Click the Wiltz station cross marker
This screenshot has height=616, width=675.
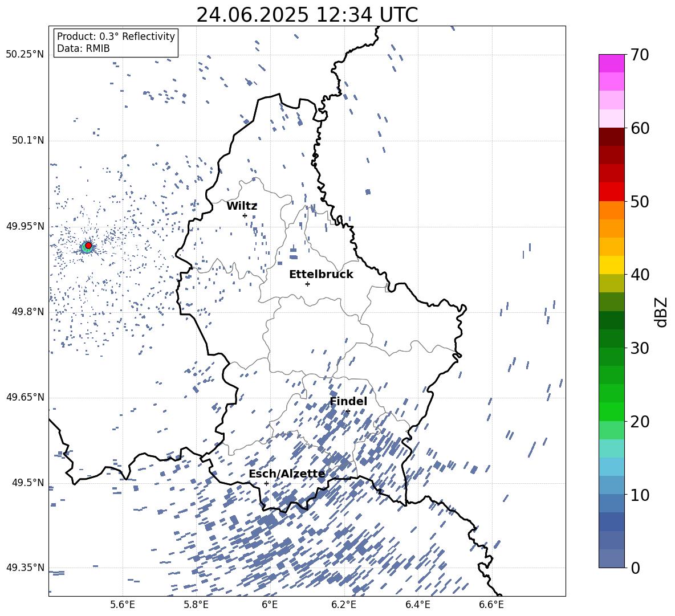pos(245,215)
